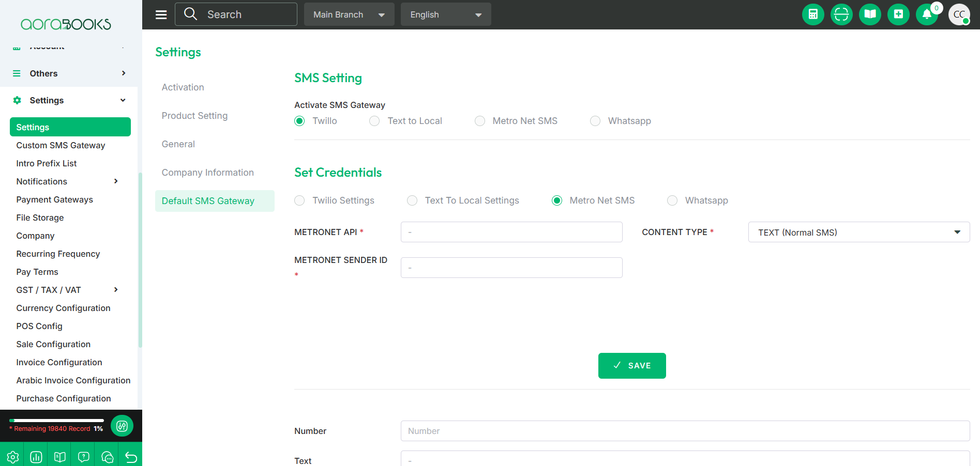This screenshot has width=980, height=466.
Task: Click the search magnifier icon
Action: (190, 14)
